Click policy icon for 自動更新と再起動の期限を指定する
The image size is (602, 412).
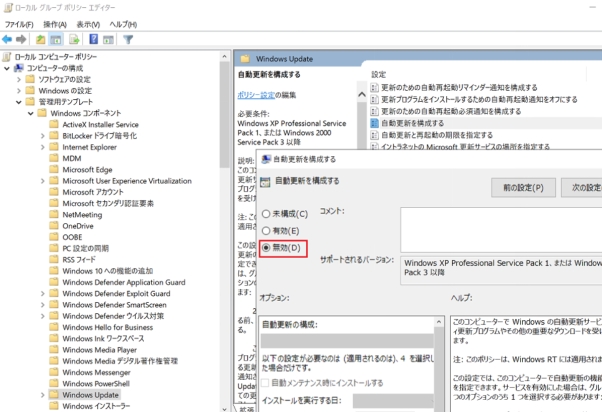[374, 135]
